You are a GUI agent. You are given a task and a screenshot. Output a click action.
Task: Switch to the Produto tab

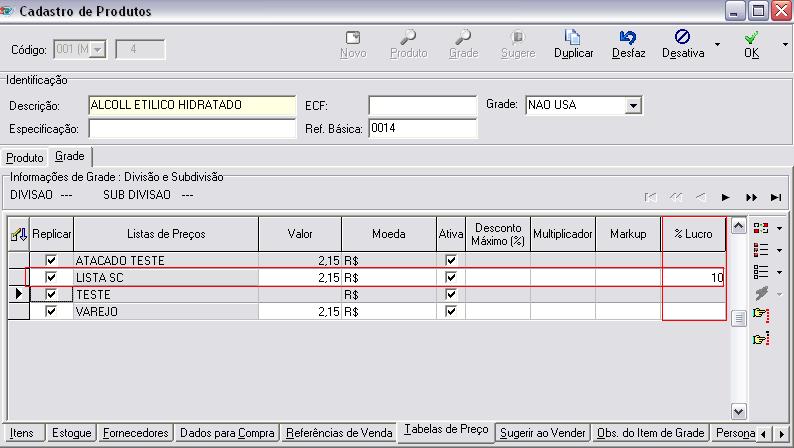coord(25,158)
